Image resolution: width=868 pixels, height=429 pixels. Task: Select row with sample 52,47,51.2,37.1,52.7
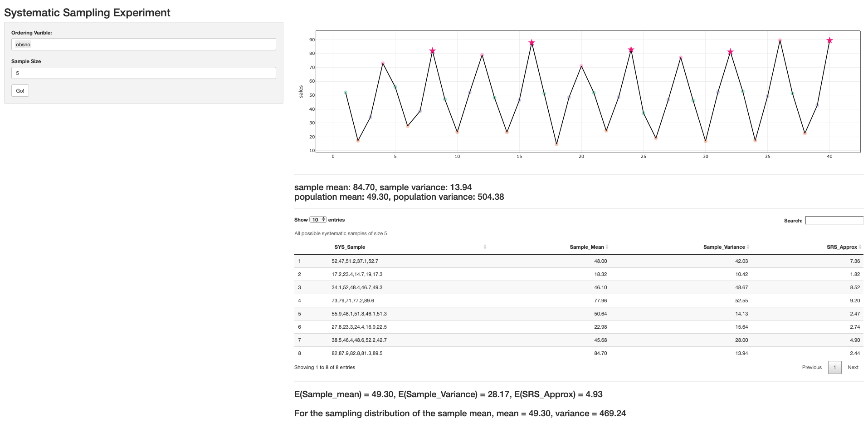click(579, 261)
